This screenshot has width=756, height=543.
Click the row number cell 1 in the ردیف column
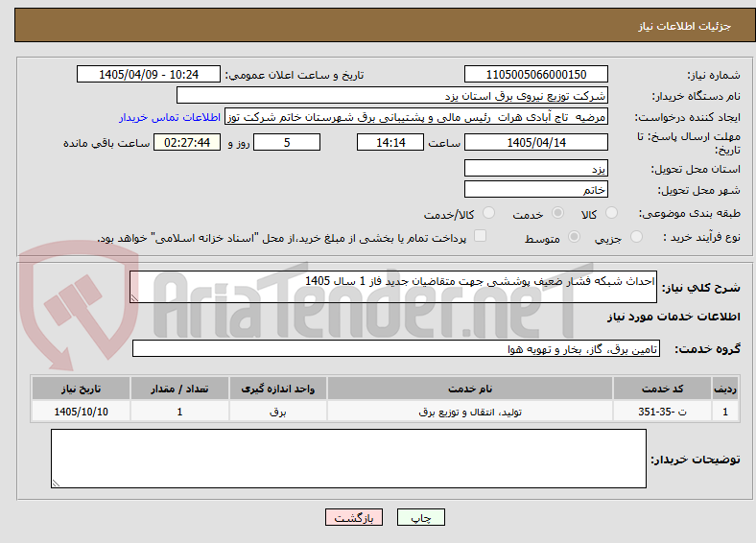pos(725,412)
